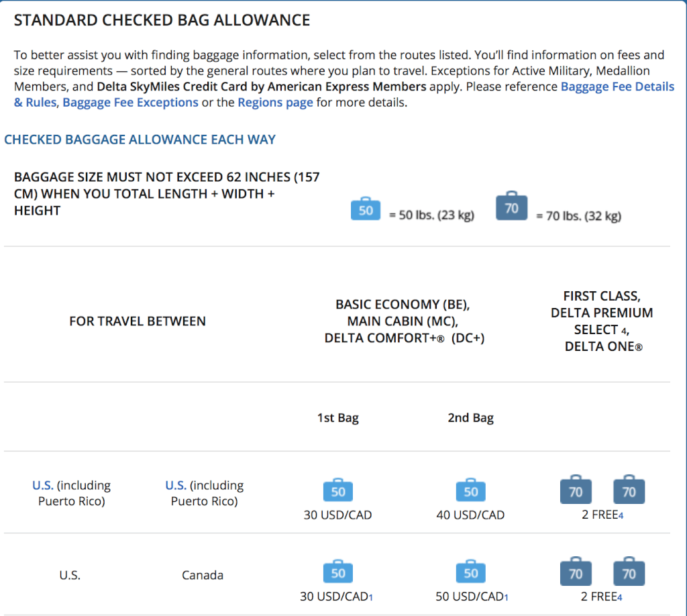Image resolution: width=687 pixels, height=616 pixels.
Task: Click the first 70-lb First Class icon, U.S. row
Action: [576, 491]
